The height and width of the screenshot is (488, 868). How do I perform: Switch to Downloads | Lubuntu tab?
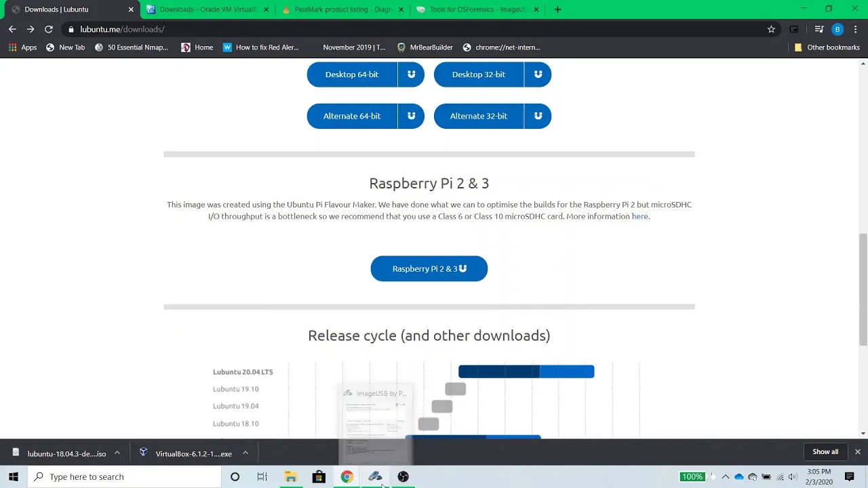pyautogui.click(x=71, y=9)
